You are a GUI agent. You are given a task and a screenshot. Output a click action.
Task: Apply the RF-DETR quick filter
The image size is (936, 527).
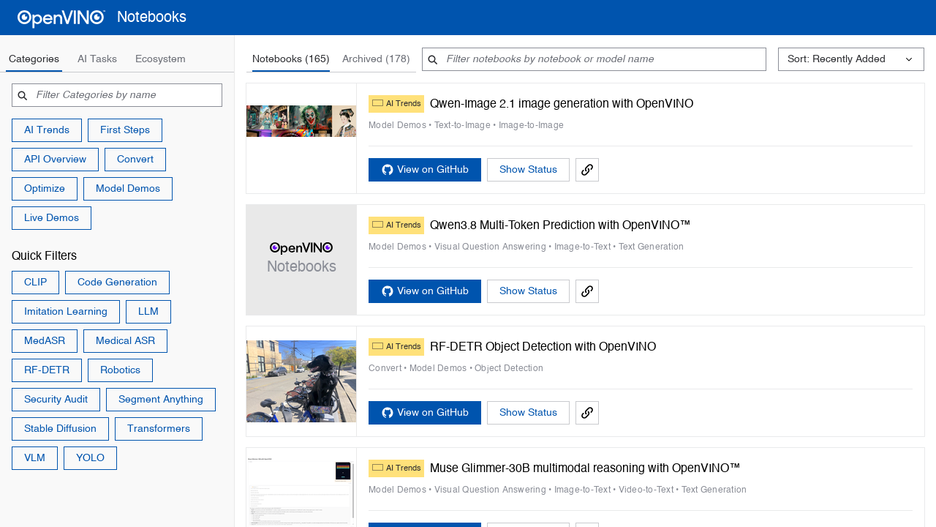pyautogui.click(x=47, y=370)
